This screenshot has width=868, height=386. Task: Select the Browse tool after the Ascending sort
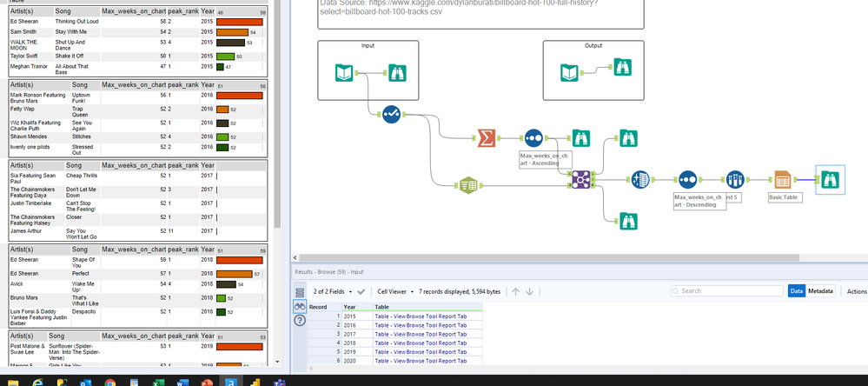(581, 138)
